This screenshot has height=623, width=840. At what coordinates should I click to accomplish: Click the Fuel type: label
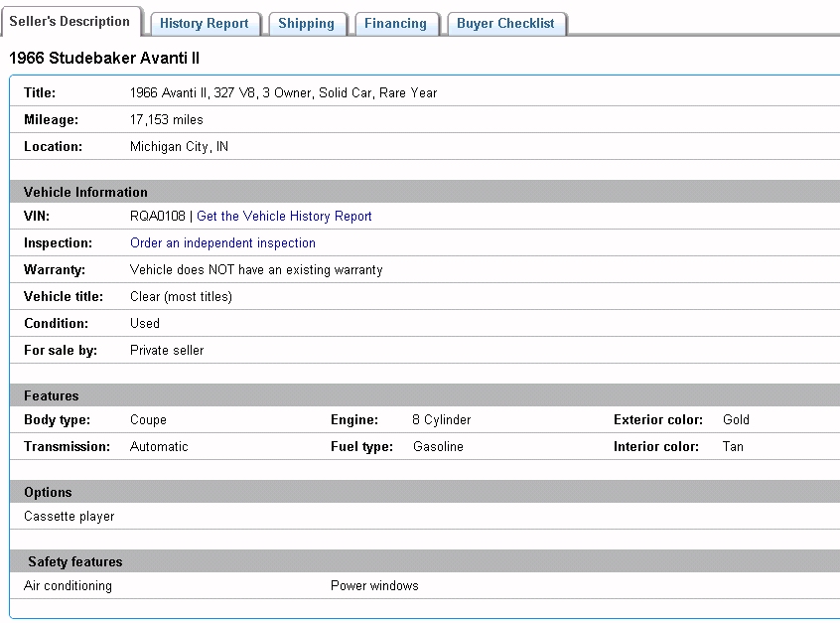(x=361, y=446)
